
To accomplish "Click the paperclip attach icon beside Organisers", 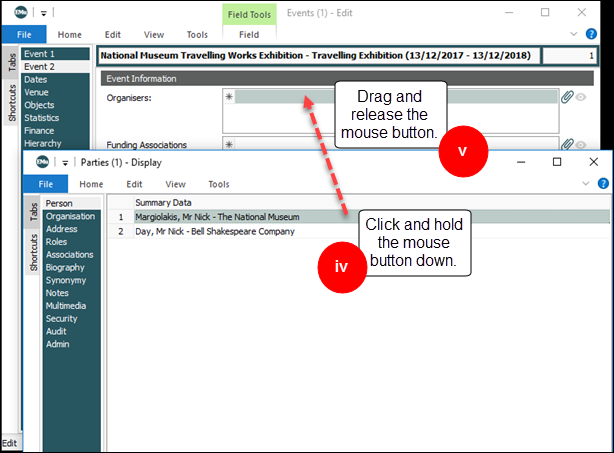I will (x=567, y=97).
